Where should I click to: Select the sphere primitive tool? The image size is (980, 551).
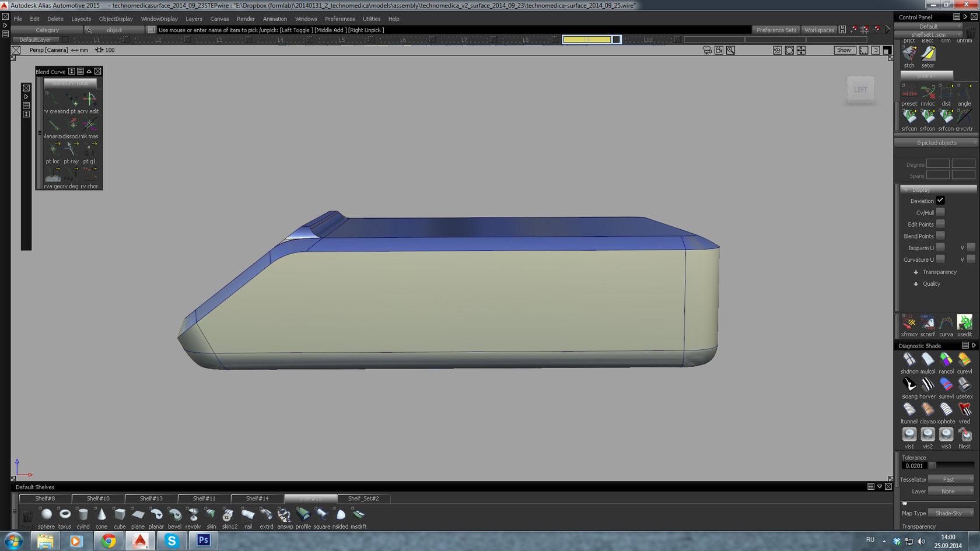click(46, 514)
